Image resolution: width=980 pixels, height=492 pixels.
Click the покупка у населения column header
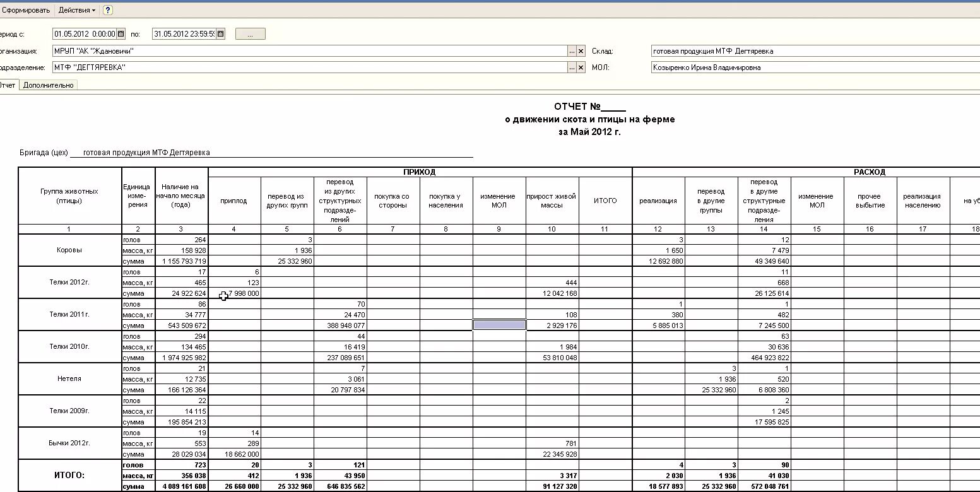point(446,201)
